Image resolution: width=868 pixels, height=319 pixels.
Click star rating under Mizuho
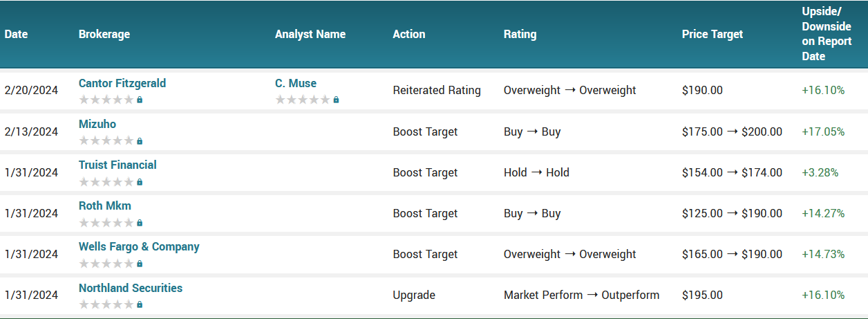pos(106,140)
